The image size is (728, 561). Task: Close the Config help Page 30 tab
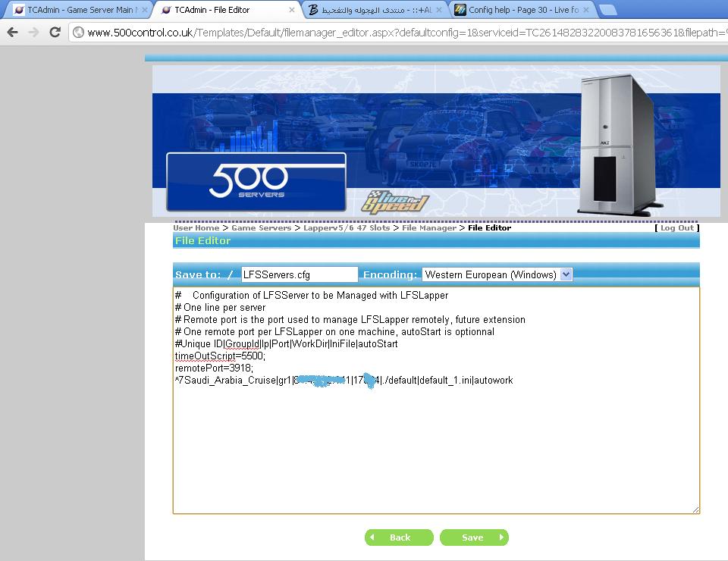[586, 10]
